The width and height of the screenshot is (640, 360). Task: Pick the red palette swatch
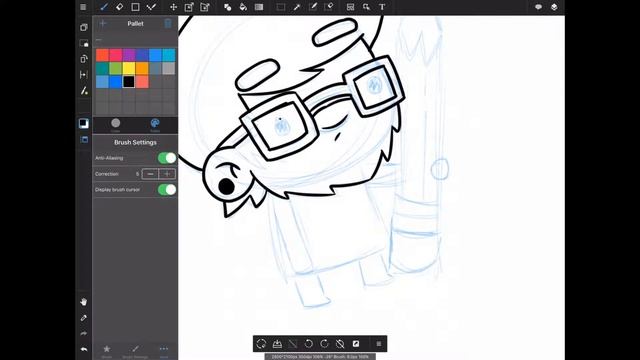(x=102, y=55)
